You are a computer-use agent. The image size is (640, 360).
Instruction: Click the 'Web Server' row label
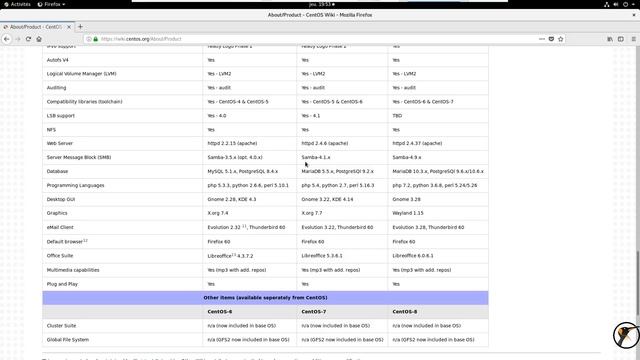click(x=60, y=144)
